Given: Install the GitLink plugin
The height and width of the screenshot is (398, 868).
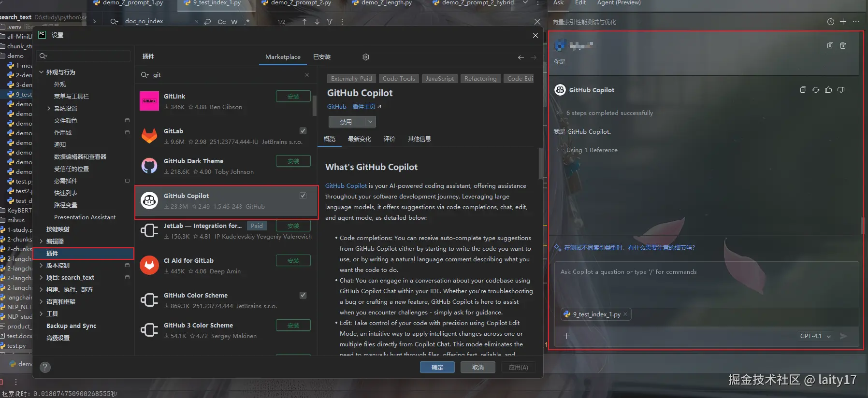Looking at the screenshot, I should 293,96.
